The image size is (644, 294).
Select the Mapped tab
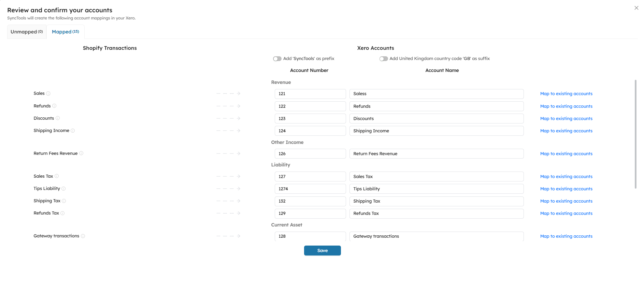[x=66, y=32]
